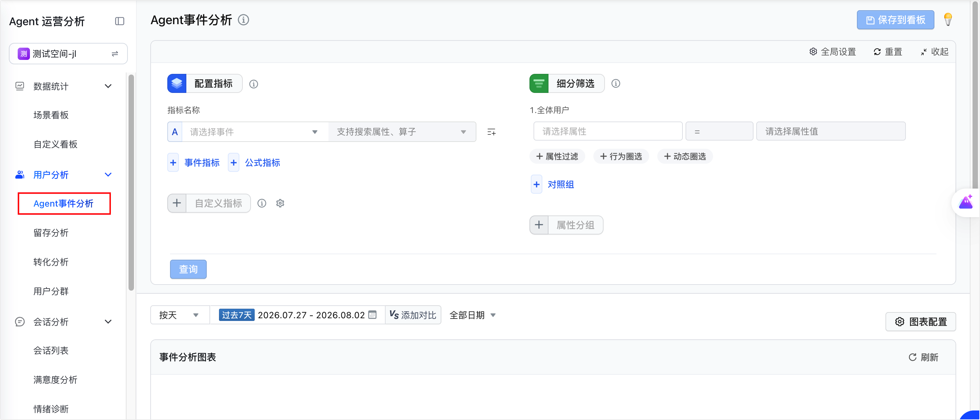Click 重置 to reset configuration
The height and width of the screenshot is (420, 980).
tap(888, 52)
